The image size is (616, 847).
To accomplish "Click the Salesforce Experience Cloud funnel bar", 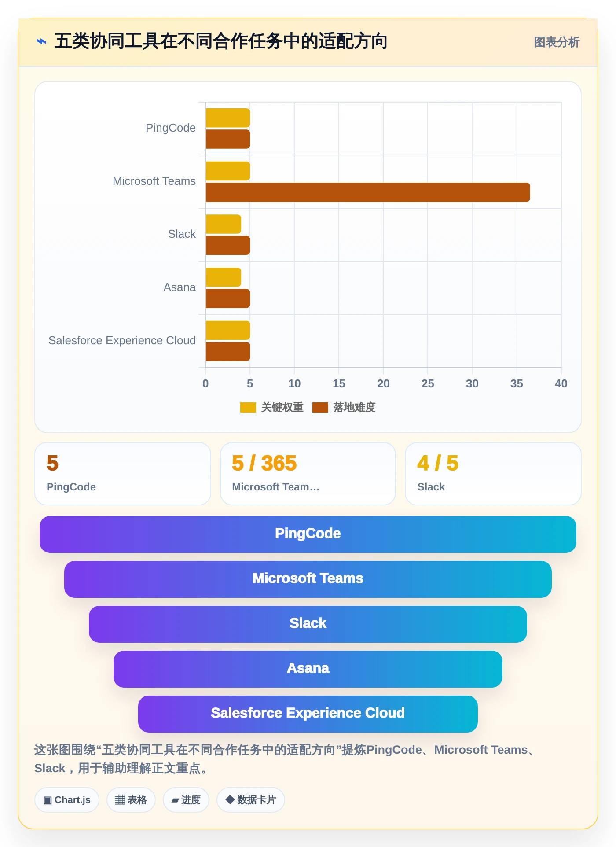I will coord(308,714).
